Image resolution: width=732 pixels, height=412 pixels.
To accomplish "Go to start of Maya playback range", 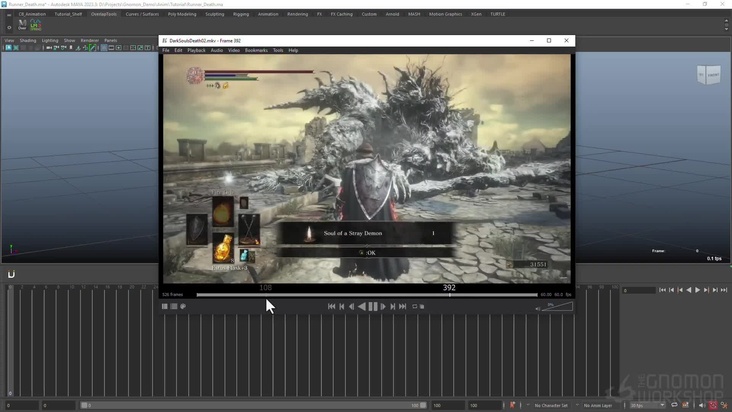I will (662, 290).
